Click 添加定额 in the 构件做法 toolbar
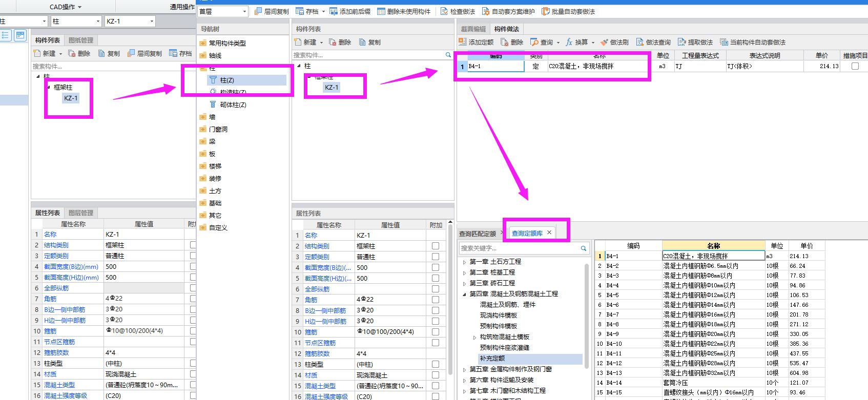Screen dimensions: 868x400 pos(476,42)
